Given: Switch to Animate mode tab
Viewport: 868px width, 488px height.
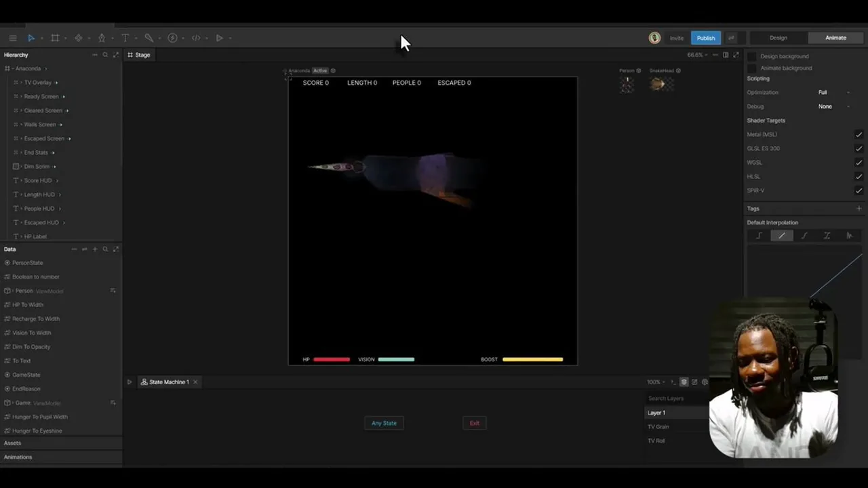Looking at the screenshot, I should [x=835, y=38].
